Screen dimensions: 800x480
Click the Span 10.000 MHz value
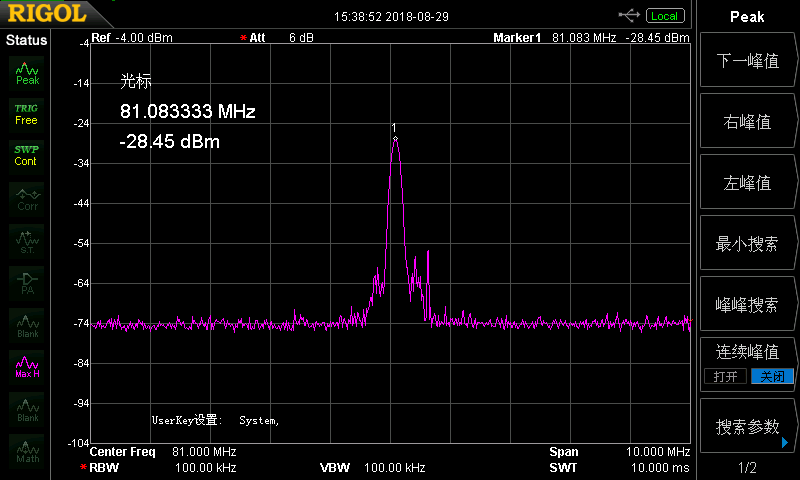coord(658,452)
